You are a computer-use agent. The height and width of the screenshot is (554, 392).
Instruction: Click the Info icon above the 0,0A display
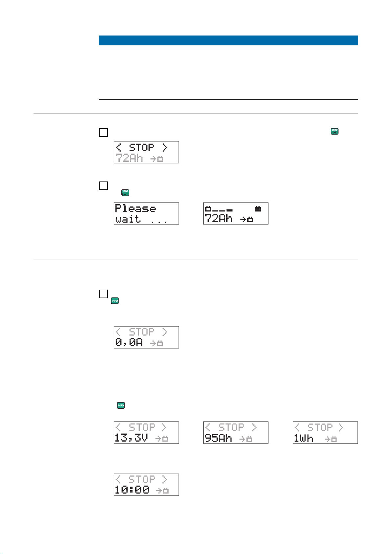click(115, 301)
